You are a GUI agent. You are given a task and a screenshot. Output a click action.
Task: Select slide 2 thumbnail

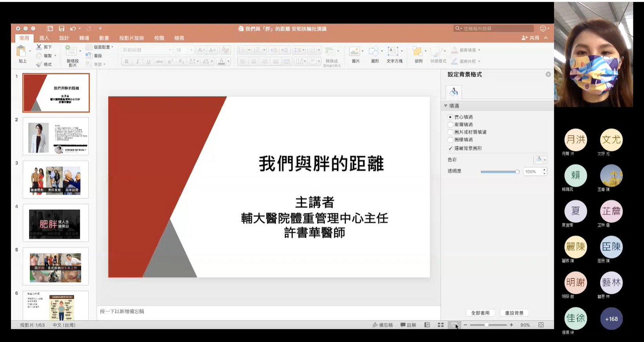[x=56, y=136]
